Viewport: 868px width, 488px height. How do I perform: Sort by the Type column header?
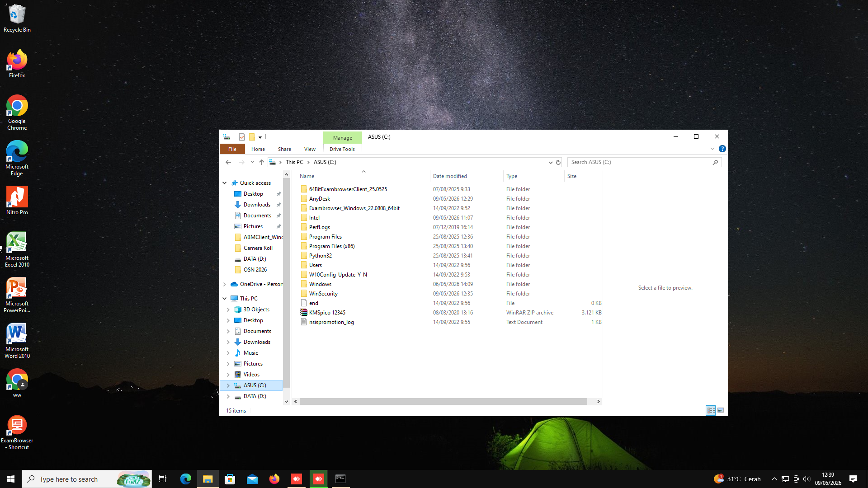pos(534,176)
